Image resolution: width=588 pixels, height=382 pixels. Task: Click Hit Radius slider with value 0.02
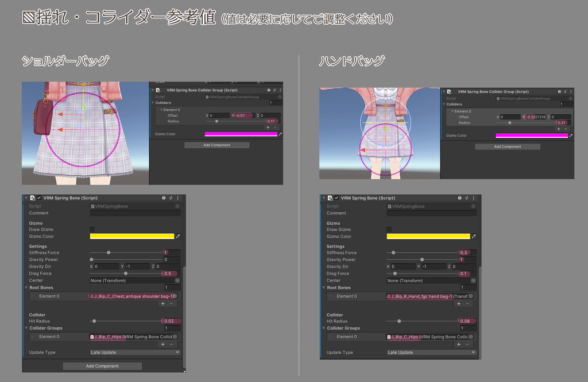(x=126, y=321)
